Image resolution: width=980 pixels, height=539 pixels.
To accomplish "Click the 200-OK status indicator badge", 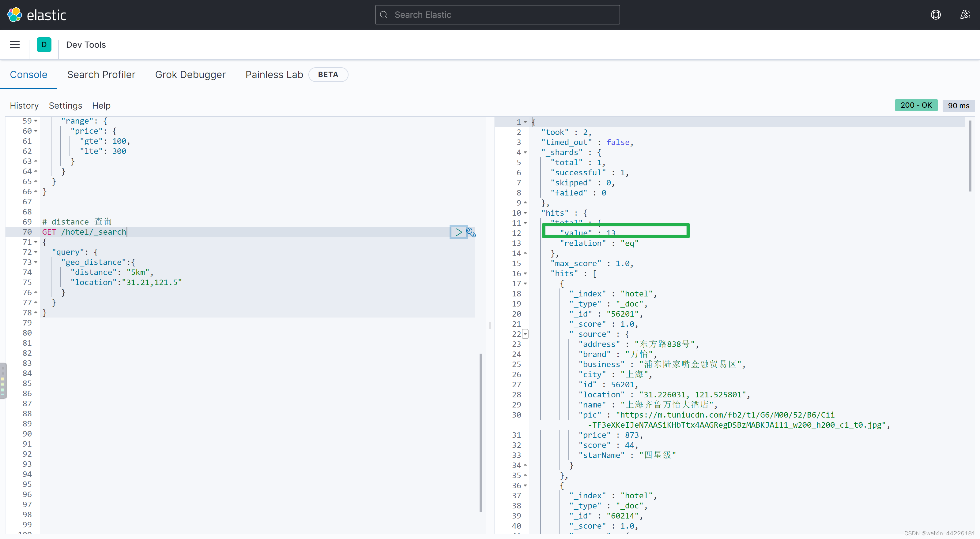I will (x=916, y=105).
